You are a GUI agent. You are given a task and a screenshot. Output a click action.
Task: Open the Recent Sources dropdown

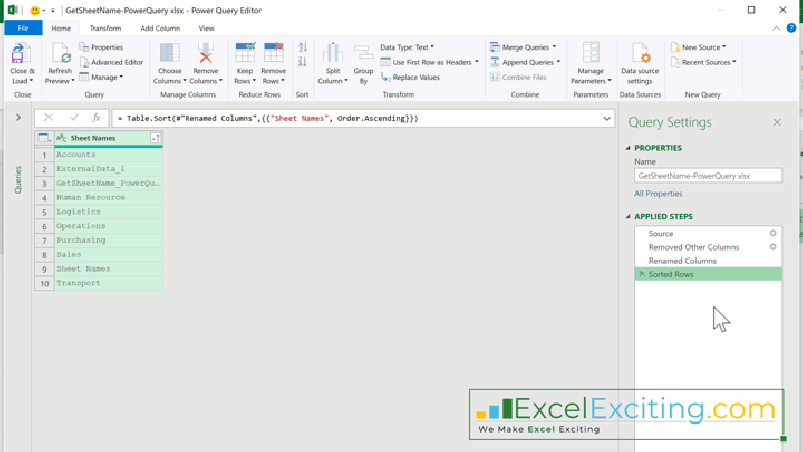tap(704, 62)
